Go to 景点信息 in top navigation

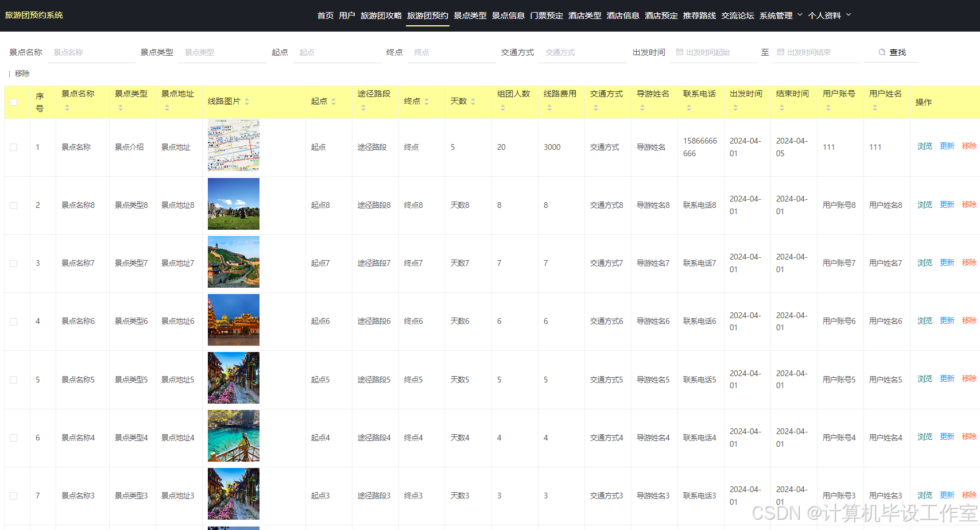[508, 16]
